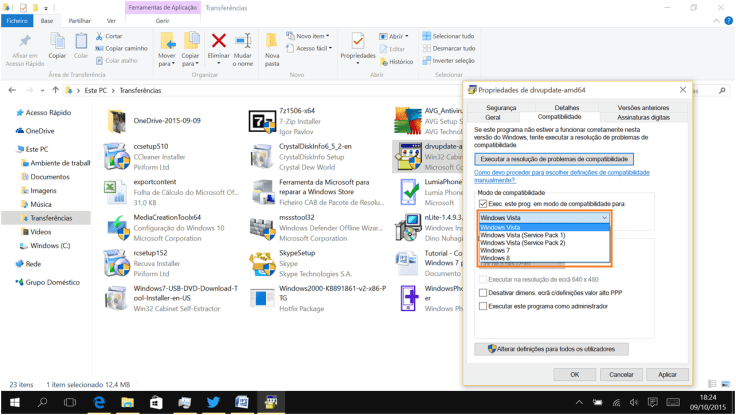This screenshot has height=415, width=736.
Task: Click the Mudar o nome icon
Action: pos(243,41)
